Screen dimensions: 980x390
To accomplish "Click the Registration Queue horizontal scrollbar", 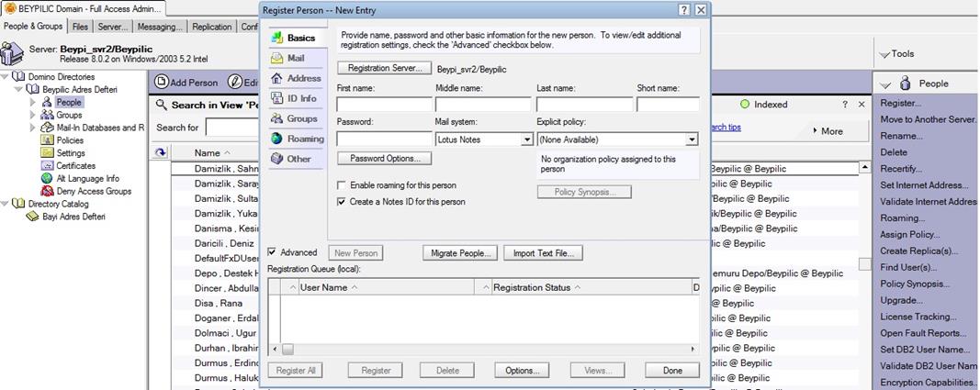I will tap(484, 350).
